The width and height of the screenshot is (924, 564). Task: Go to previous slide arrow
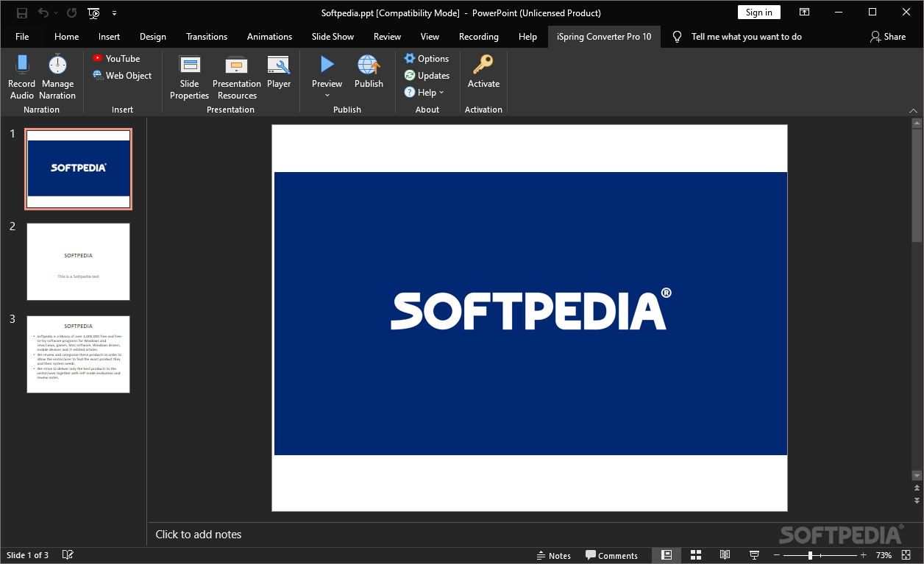click(x=917, y=488)
